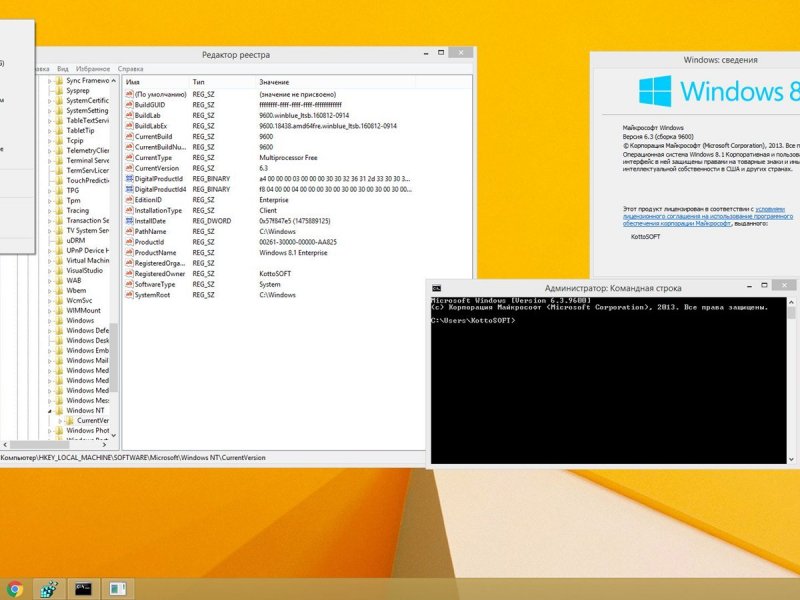Screen dimensions: 800x600
Task: Click the RegisteredOwner value icon
Action: click(x=129, y=274)
